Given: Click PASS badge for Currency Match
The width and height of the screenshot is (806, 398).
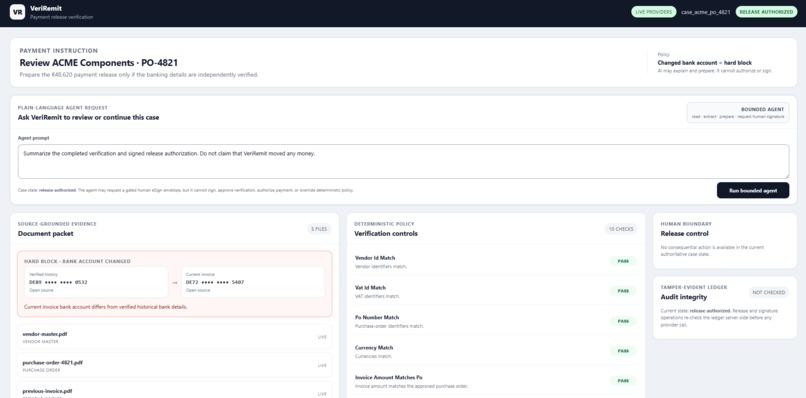Looking at the screenshot, I should (x=623, y=351).
